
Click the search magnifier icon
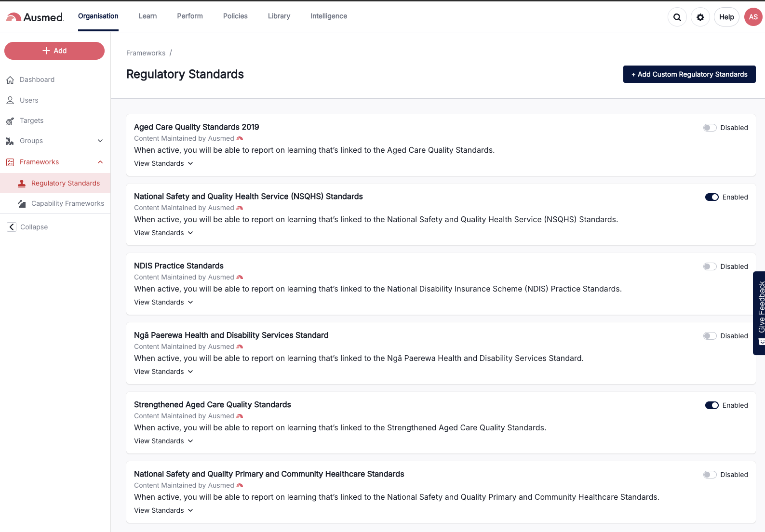(x=677, y=17)
